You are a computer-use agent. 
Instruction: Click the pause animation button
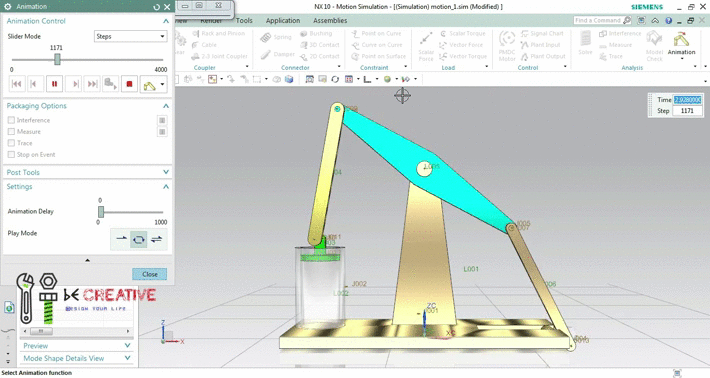[x=54, y=84]
